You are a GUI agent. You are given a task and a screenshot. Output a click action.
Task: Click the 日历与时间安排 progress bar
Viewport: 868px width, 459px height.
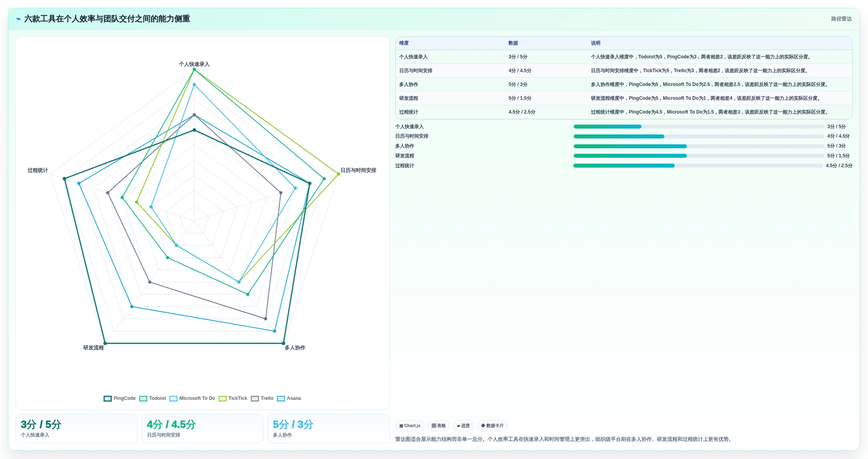pos(698,136)
